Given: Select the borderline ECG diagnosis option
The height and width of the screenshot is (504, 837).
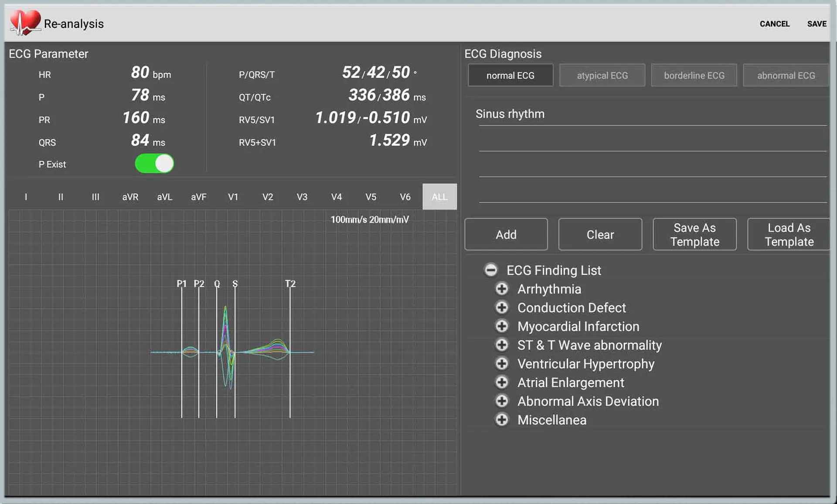Looking at the screenshot, I should coord(694,75).
